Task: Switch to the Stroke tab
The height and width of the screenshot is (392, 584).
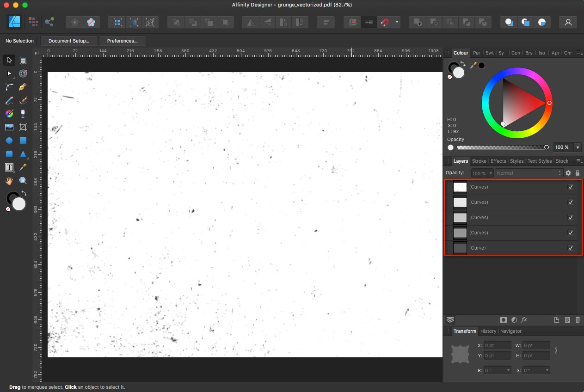Action: 479,161
